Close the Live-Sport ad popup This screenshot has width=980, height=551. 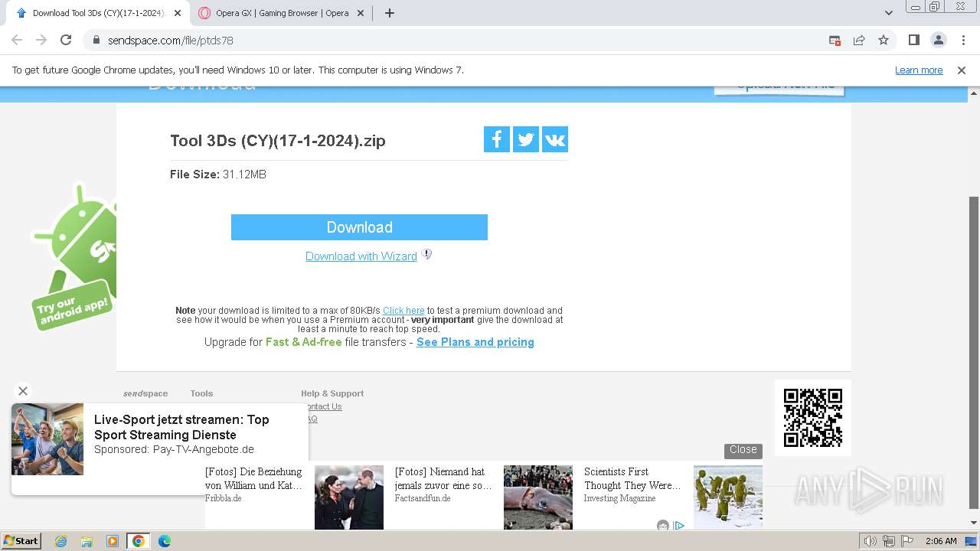pyautogui.click(x=23, y=390)
